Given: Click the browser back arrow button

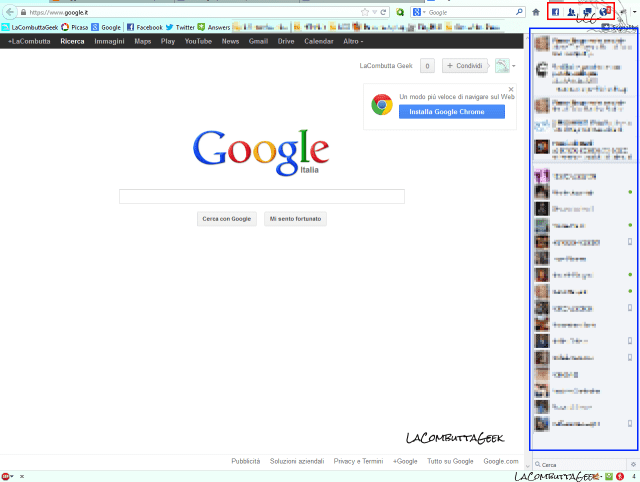Looking at the screenshot, I should [x=10, y=12].
